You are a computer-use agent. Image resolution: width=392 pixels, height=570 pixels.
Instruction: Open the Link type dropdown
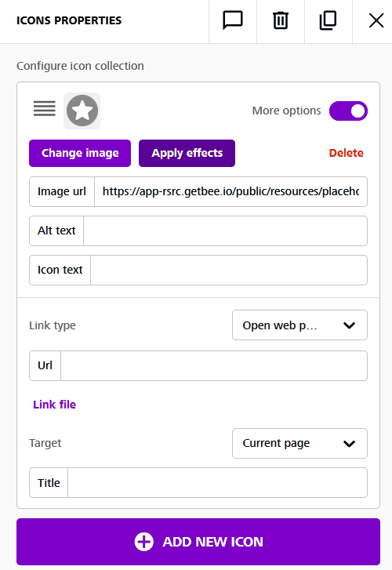pos(299,325)
